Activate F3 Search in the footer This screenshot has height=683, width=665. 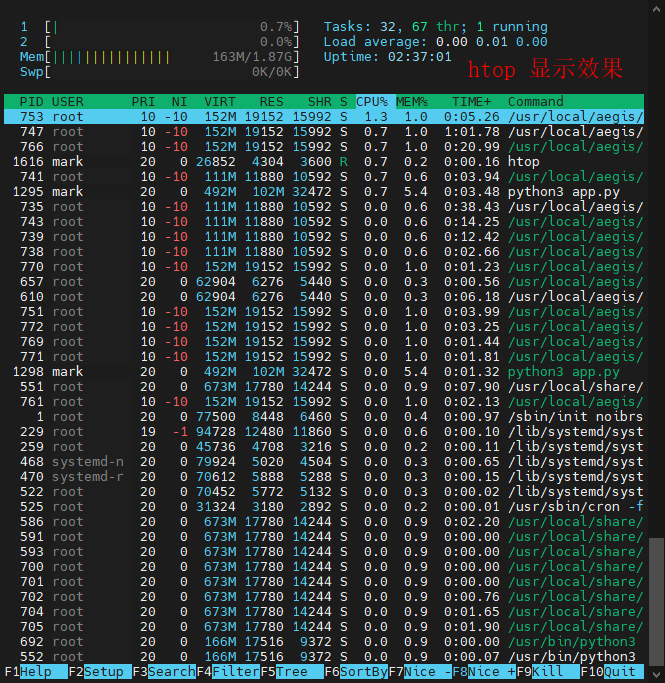tap(164, 671)
